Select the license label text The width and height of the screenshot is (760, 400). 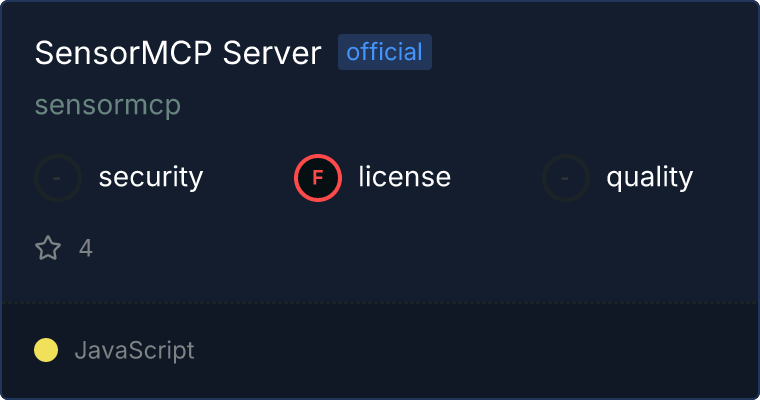coord(405,176)
